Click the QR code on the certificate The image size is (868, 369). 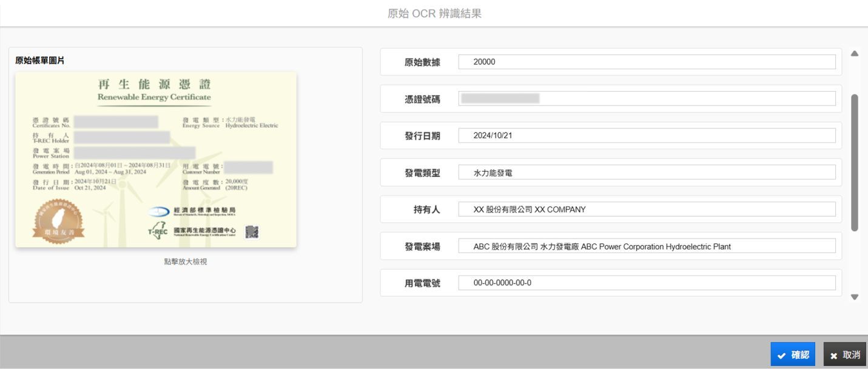pyautogui.click(x=252, y=232)
